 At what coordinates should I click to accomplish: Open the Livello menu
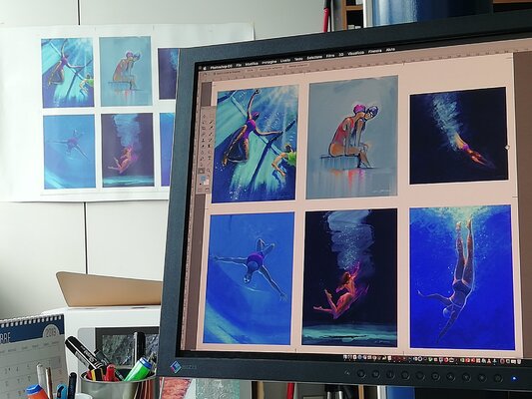pyautogui.click(x=285, y=60)
